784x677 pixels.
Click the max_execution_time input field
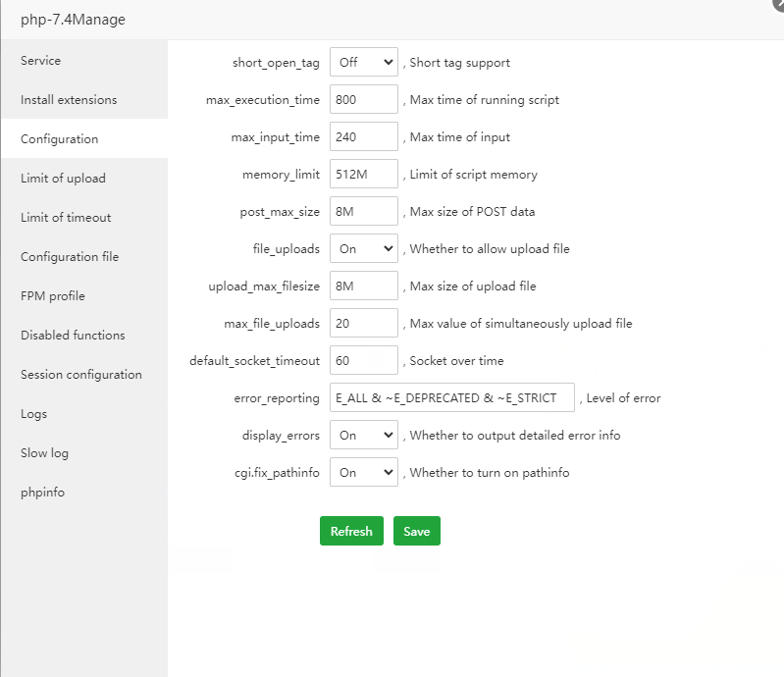(363, 99)
